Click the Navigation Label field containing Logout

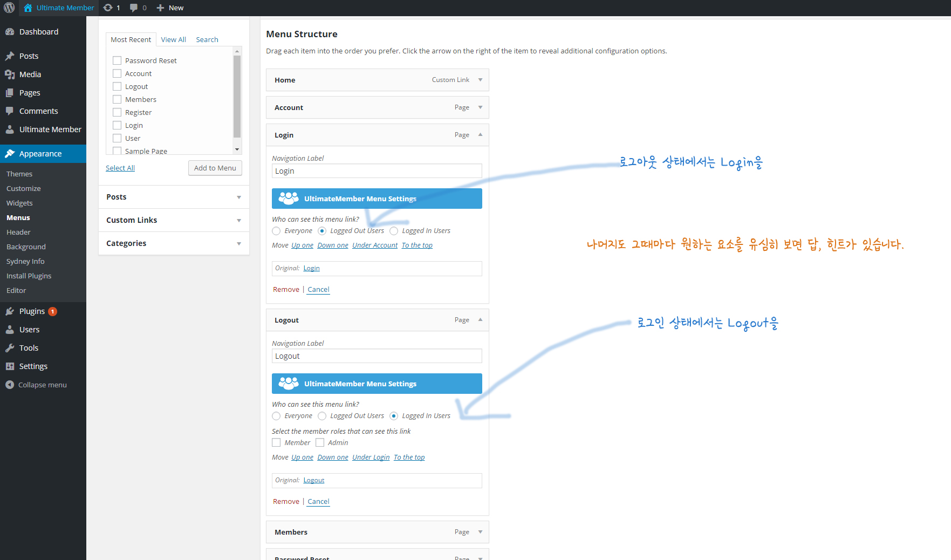tap(377, 356)
